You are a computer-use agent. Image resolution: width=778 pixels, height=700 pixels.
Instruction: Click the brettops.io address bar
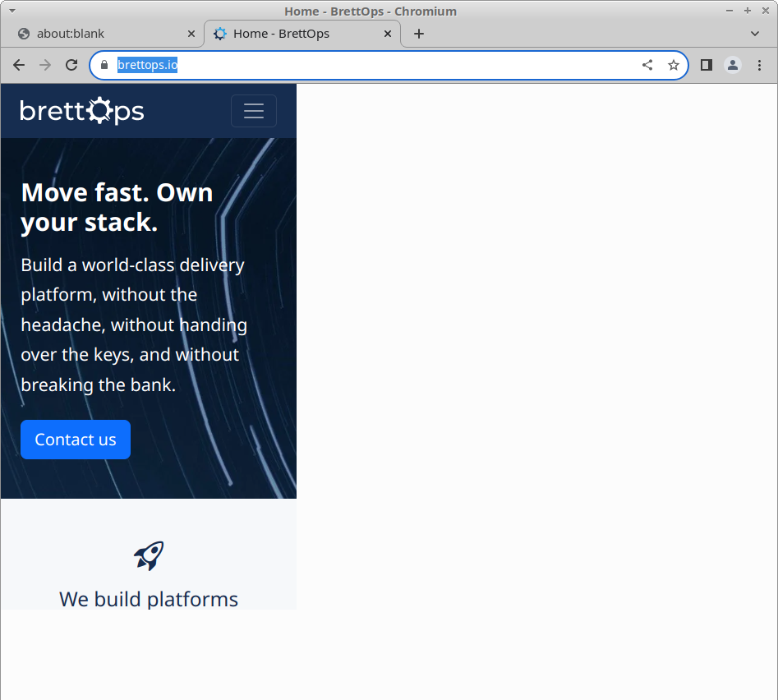pos(389,65)
